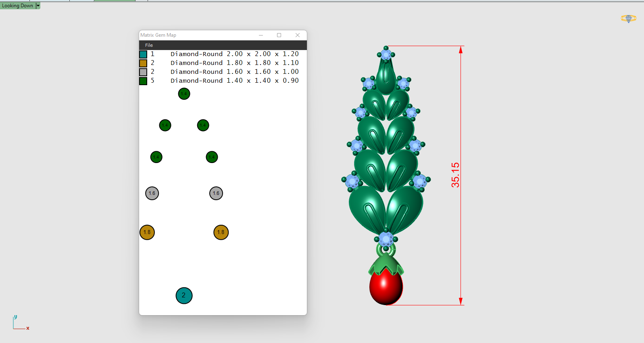The width and height of the screenshot is (644, 343).
Task: Select the teal gem marker labeled 2
Action: [x=184, y=295]
